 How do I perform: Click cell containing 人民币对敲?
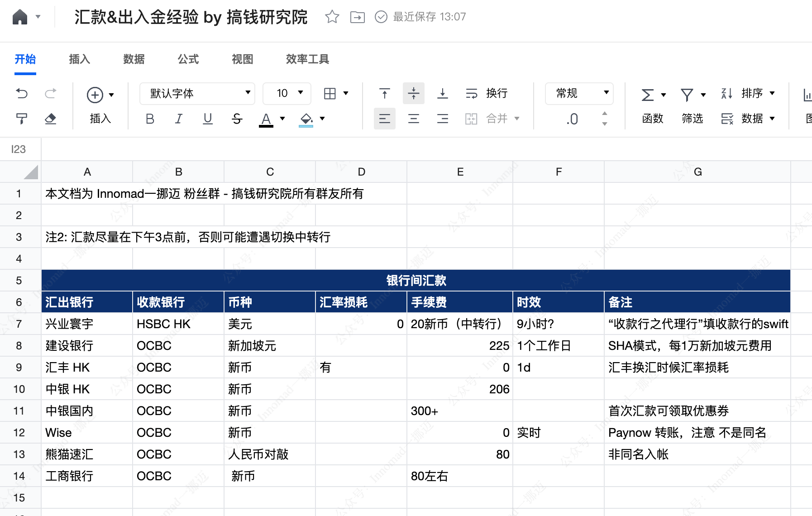270,454
